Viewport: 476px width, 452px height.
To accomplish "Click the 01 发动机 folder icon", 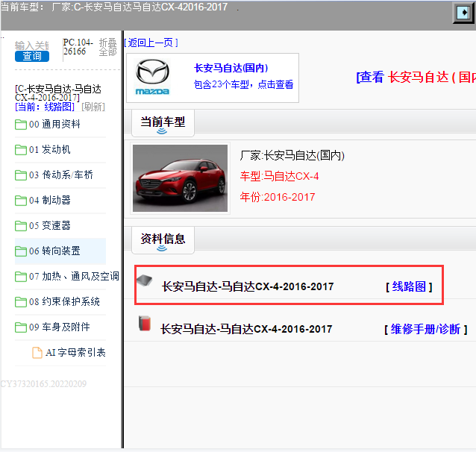I will (x=21, y=150).
